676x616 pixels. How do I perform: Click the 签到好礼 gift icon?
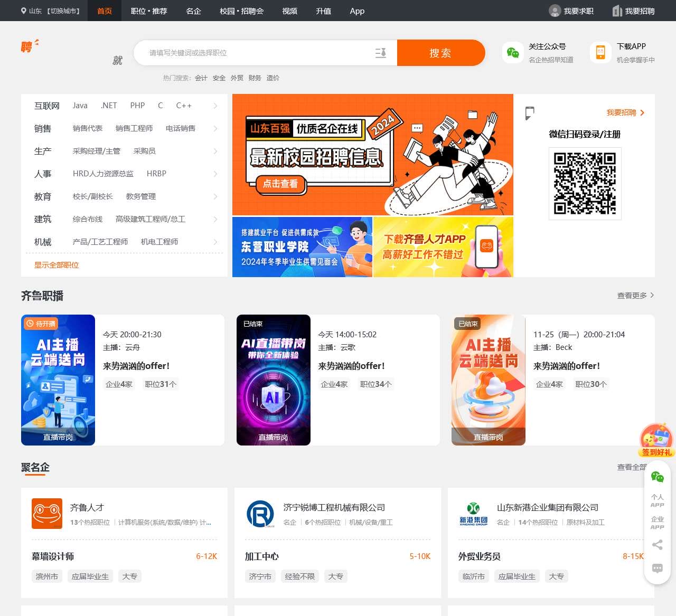coord(656,440)
